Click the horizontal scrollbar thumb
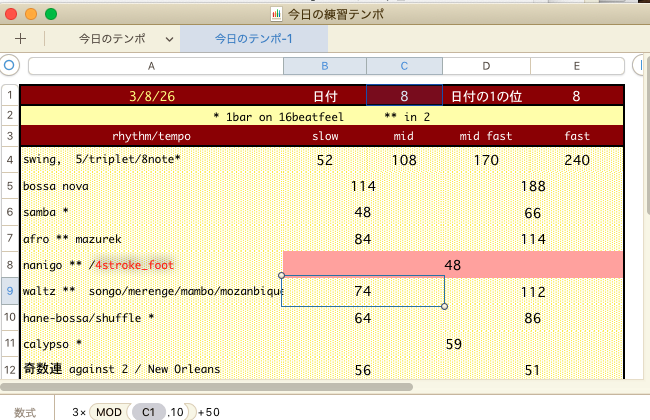This screenshot has width=650, height=420. click(x=206, y=385)
